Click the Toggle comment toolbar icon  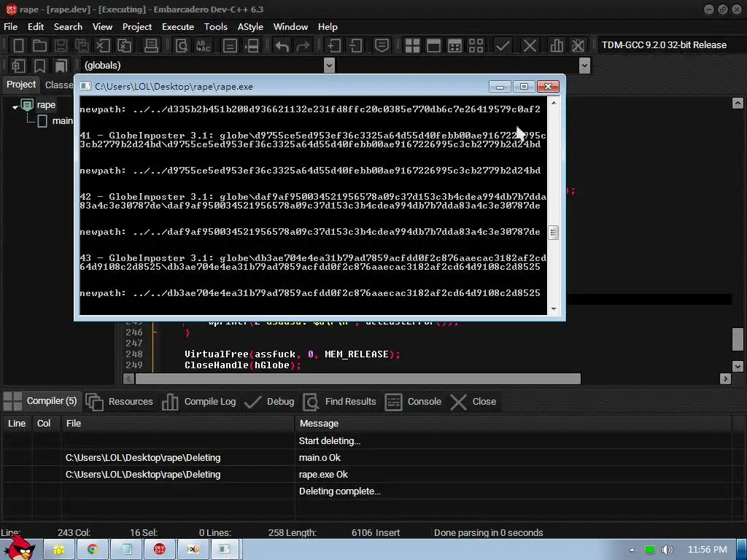tap(382, 46)
